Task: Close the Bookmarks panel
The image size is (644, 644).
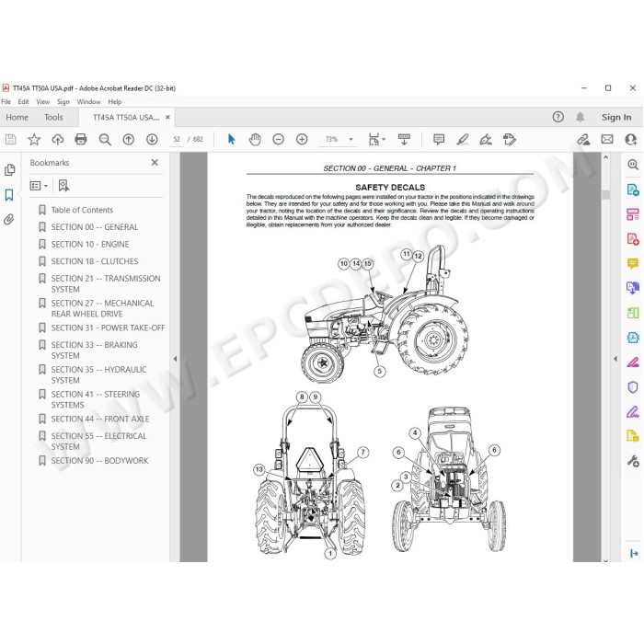Action: click(x=155, y=163)
